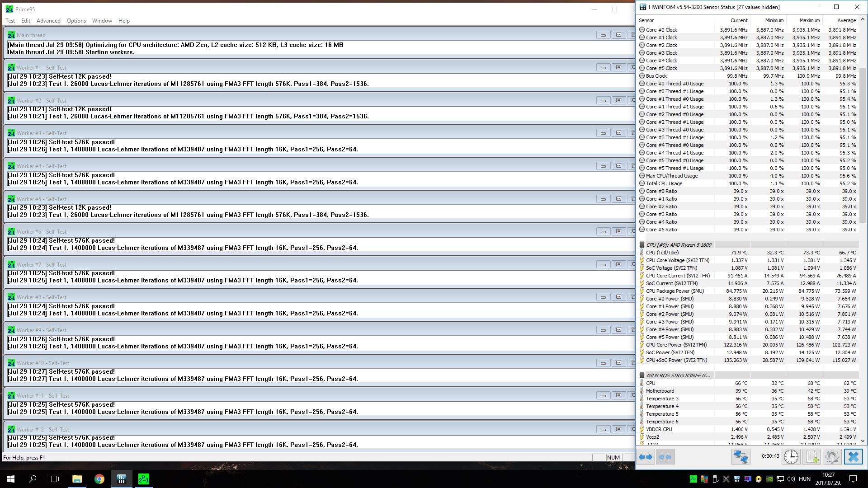
Task: Select the SoC Voltage (SVI2 TFN) row
Action: (x=748, y=268)
